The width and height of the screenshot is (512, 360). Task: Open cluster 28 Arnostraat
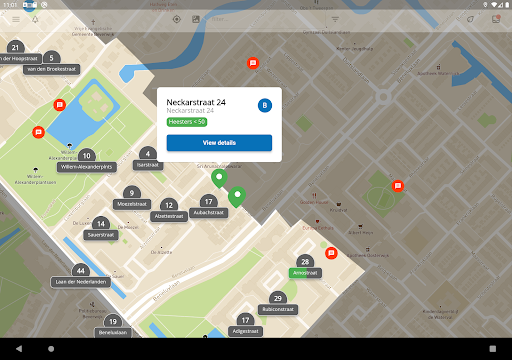(305, 267)
